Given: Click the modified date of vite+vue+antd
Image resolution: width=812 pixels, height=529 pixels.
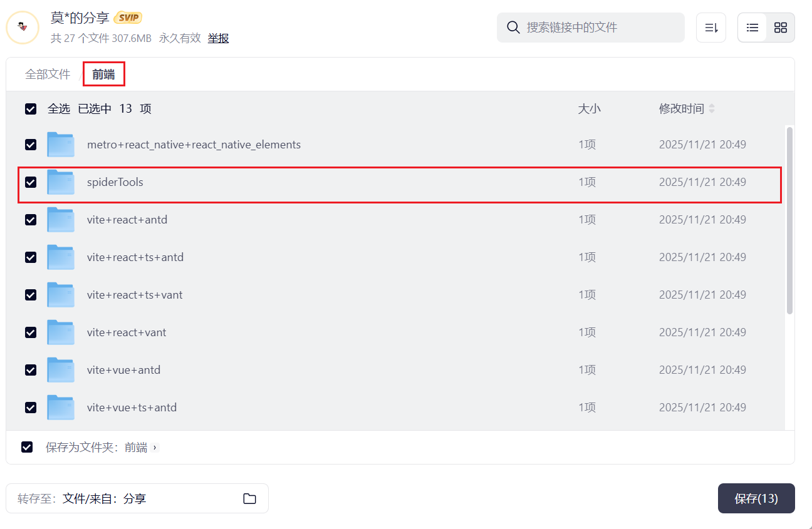Looking at the screenshot, I should (x=702, y=370).
